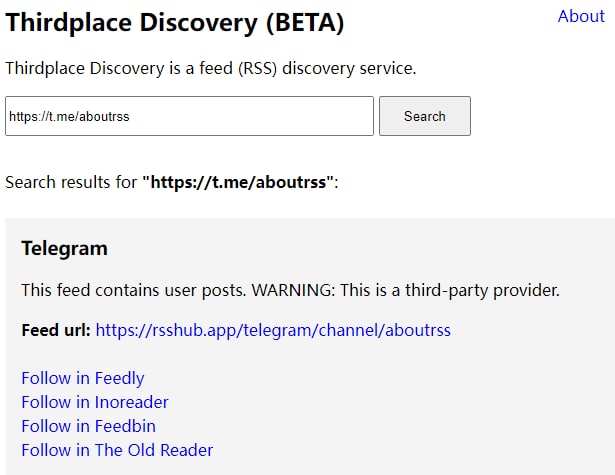Viewport: 615px width, 475px height.
Task: Click the feed URL search input field
Action: (189, 116)
